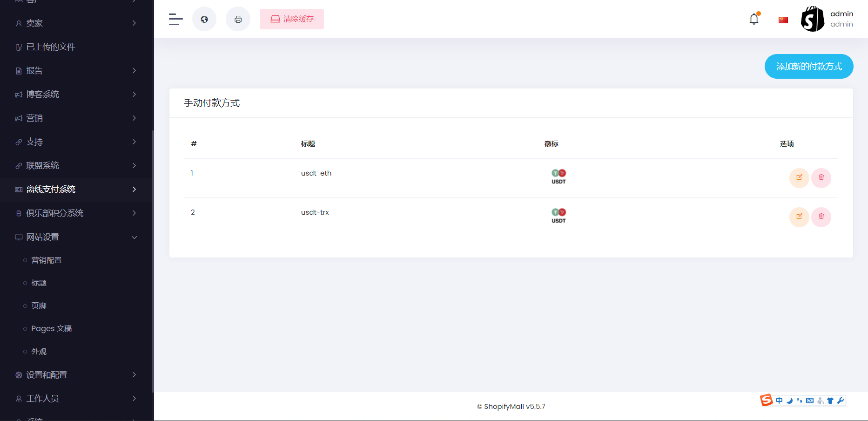Screen dimensions: 868x421
Task: Click the 已上传的文件 file icon
Action: pos(19,47)
